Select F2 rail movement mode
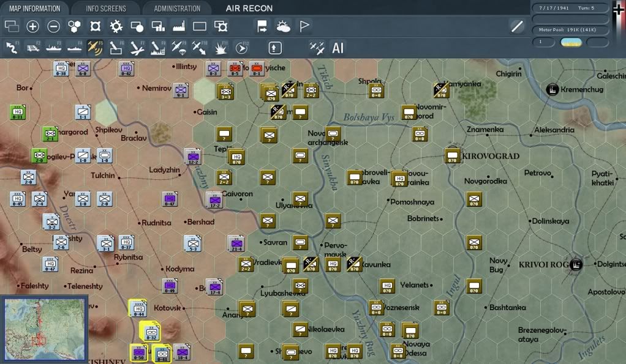The width and height of the screenshot is (626, 364). (x=32, y=48)
